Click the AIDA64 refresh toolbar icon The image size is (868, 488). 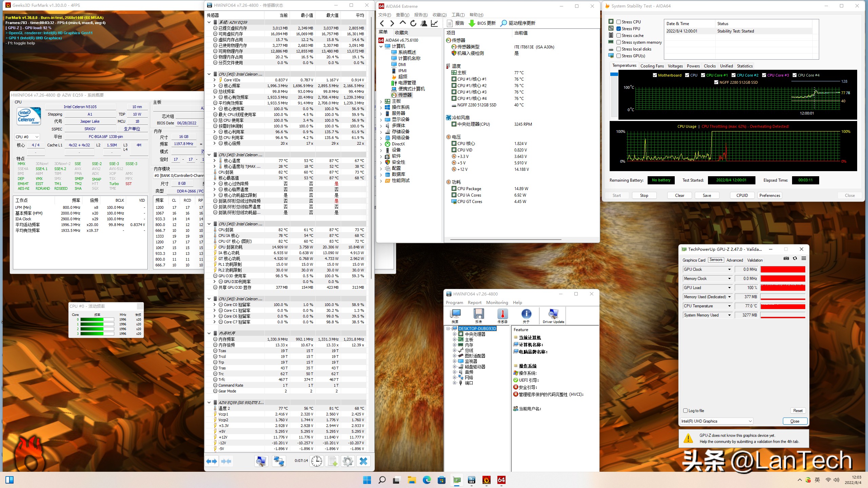pyautogui.click(x=413, y=23)
